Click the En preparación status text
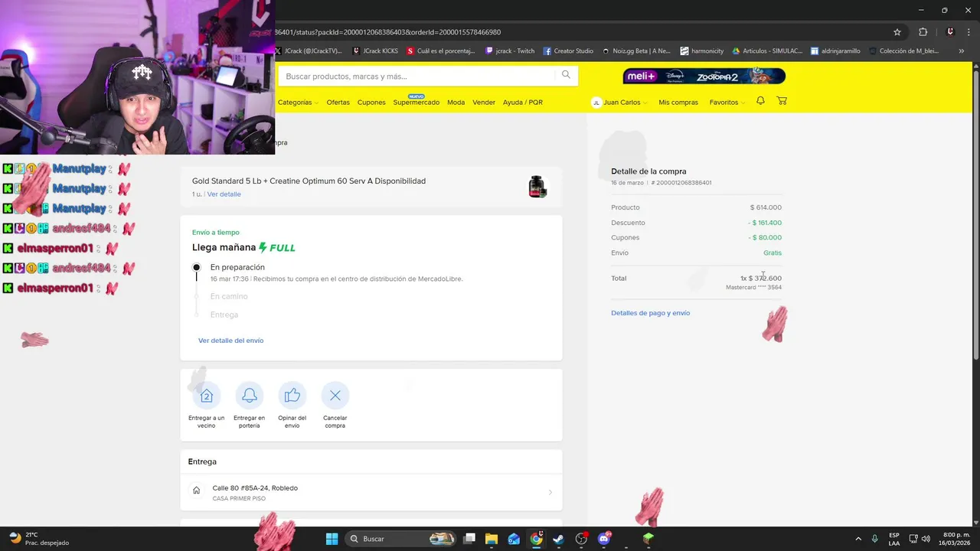Viewport: 980px width, 551px height. point(237,267)
